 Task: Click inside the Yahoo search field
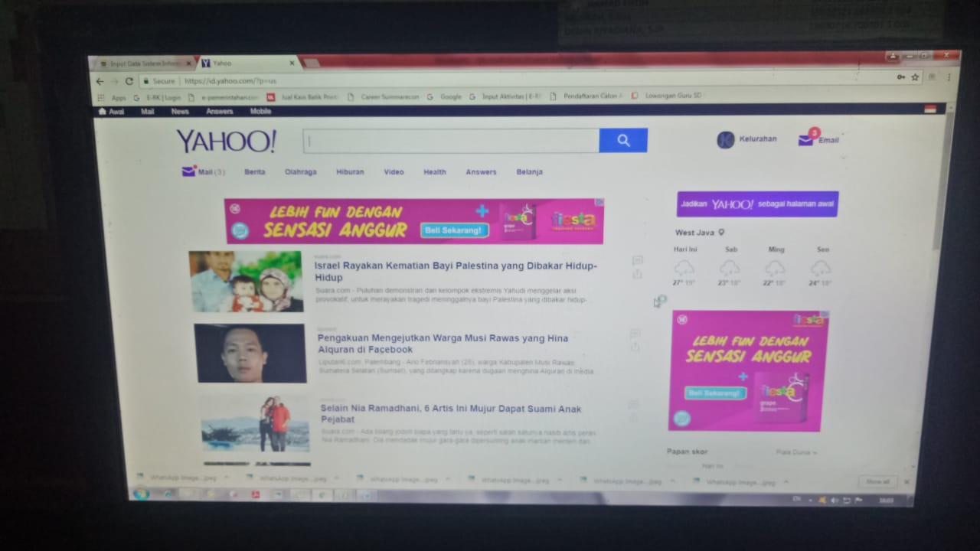coord(452,141)
